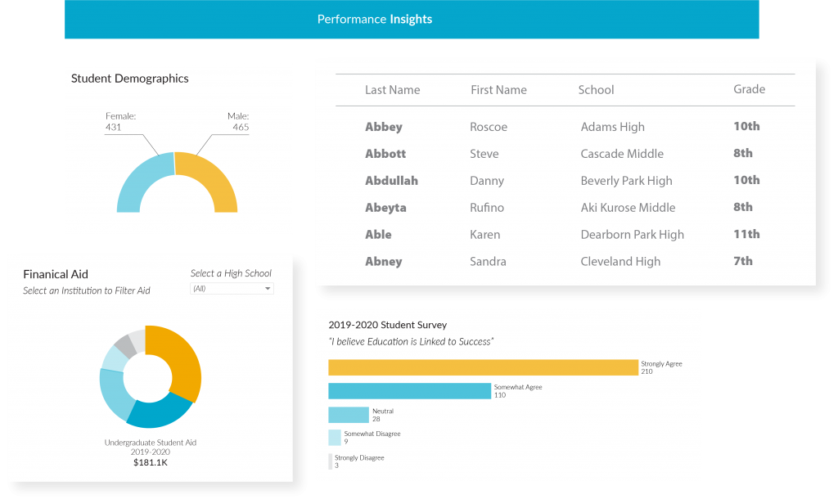Viewport: 838px width, 504px height.
Task: Select the Grade column header
Action: tap(749, 89)
